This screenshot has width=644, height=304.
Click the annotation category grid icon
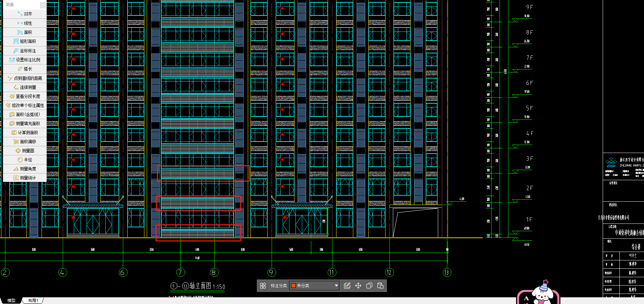point(263,286)
